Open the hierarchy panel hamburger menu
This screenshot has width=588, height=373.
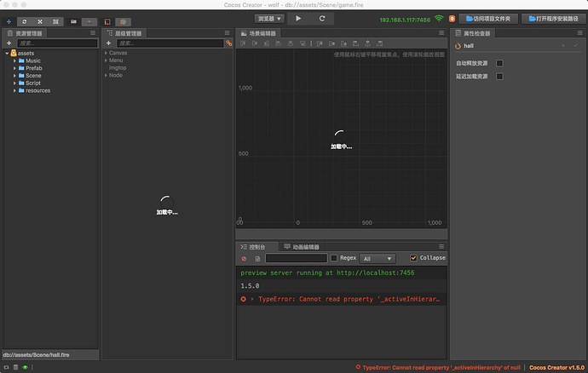pyautogui.click(x=227, y=33)
